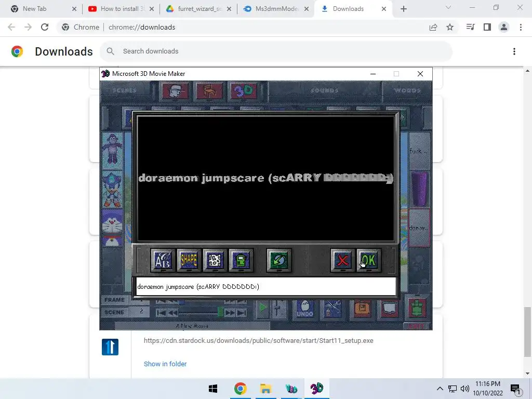
Task: Open the 3D words tool icon
Action: click(x=244, y=90)
